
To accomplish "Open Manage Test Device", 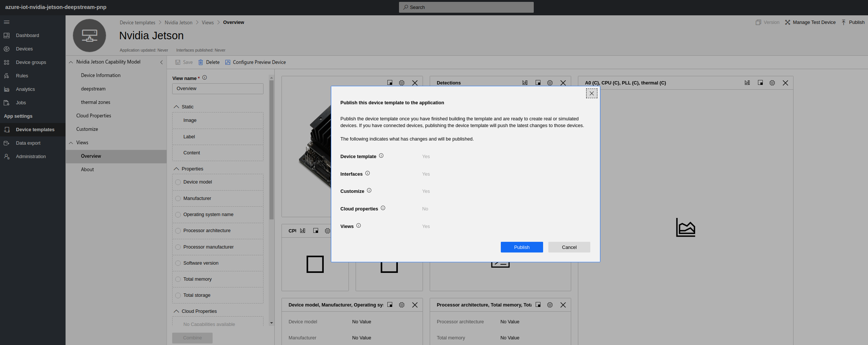I will pyautogui.click(x=810, y=22).
